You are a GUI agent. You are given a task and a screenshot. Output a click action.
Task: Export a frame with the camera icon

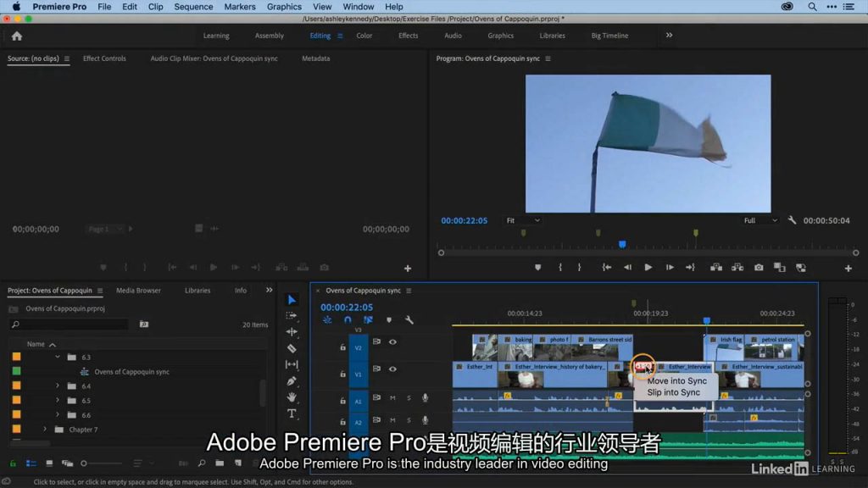759,267
